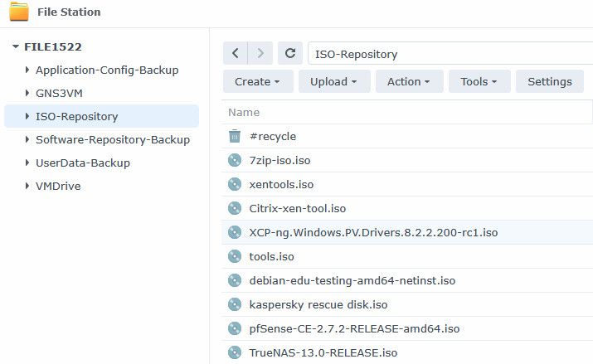Open the Tools dropdown menu

479,81
